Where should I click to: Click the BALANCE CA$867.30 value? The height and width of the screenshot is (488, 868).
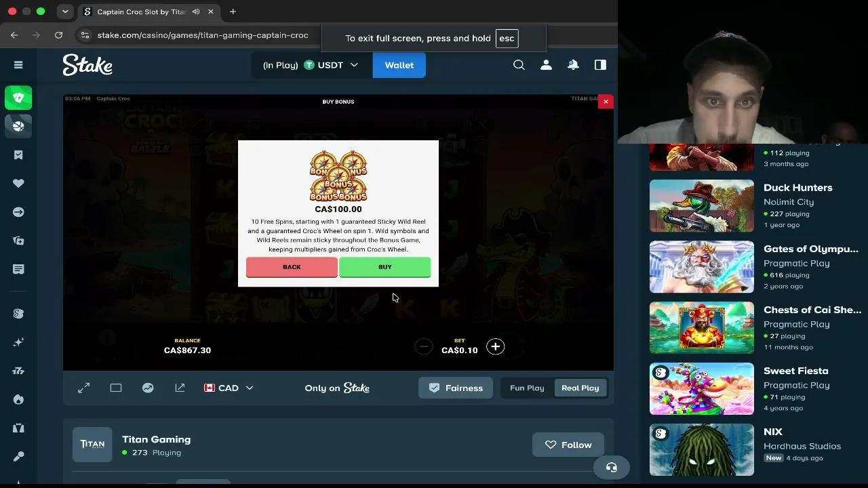click(x=187, y=350)
